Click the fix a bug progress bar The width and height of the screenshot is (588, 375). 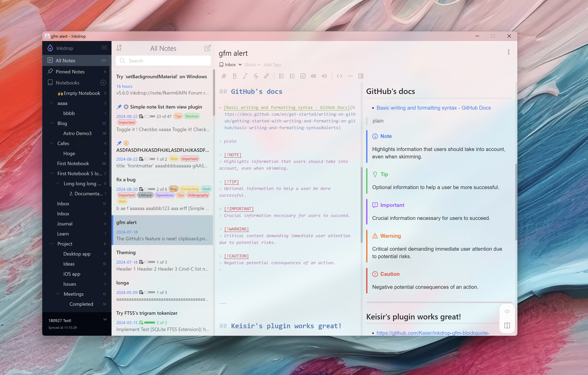(149, 189)
